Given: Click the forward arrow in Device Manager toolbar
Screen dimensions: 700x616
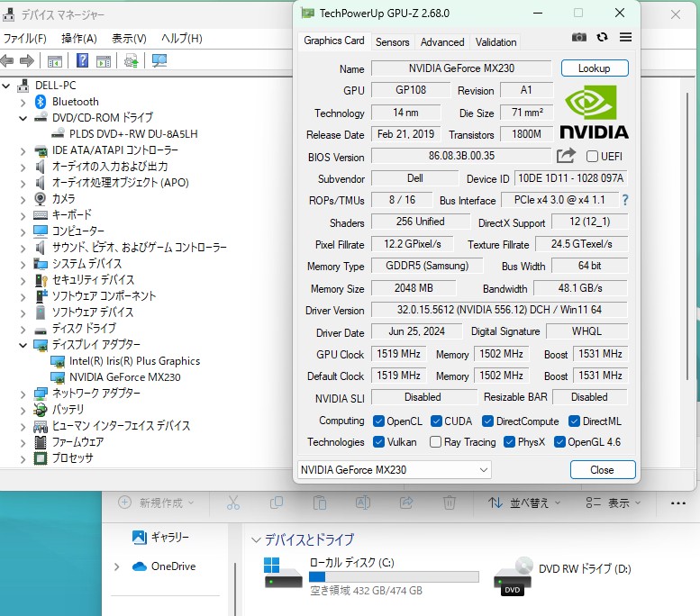Looking at the screenshot, I should (x=27, y=60).
